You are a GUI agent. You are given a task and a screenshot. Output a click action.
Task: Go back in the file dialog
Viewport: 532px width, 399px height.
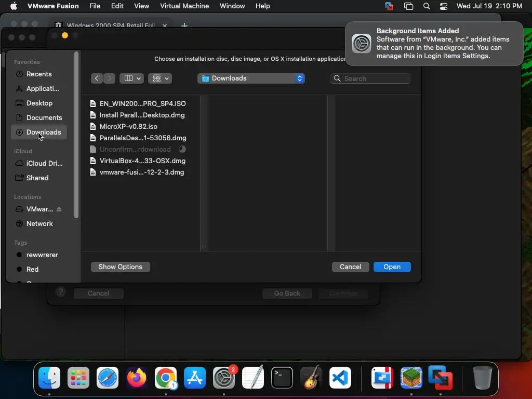pyautogui.click(x=97, y=78)
